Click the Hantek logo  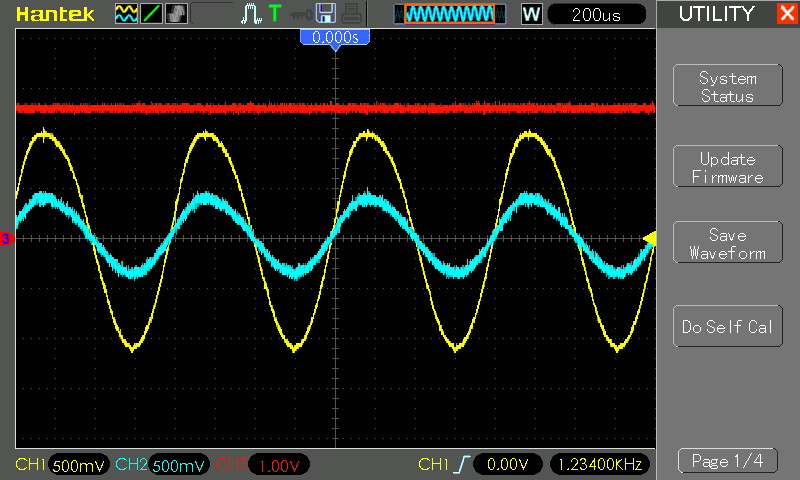point(55,14)
